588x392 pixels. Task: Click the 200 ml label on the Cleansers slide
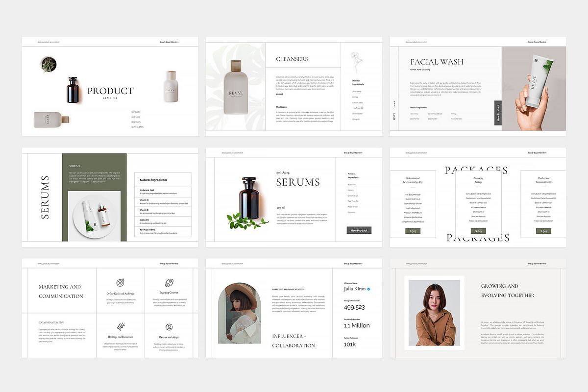[279, 94]
